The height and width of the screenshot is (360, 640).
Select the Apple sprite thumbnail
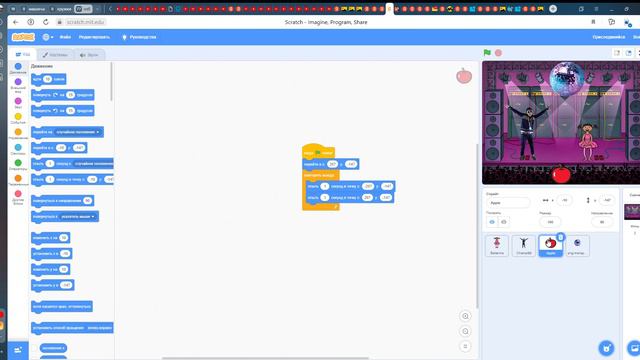550,245
